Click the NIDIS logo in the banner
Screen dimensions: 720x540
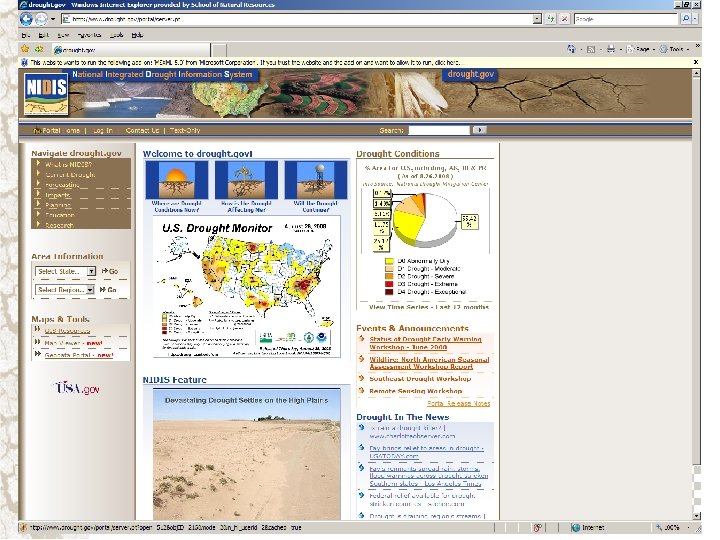46,93
